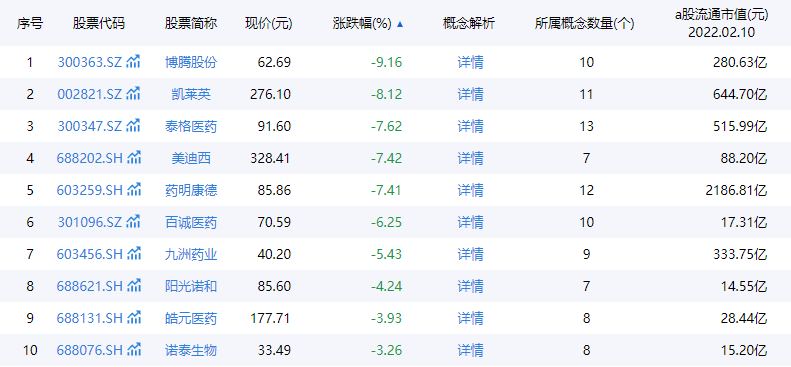
Task: View 详情 for 阳光诺和 row
Action: coord(470,286)
